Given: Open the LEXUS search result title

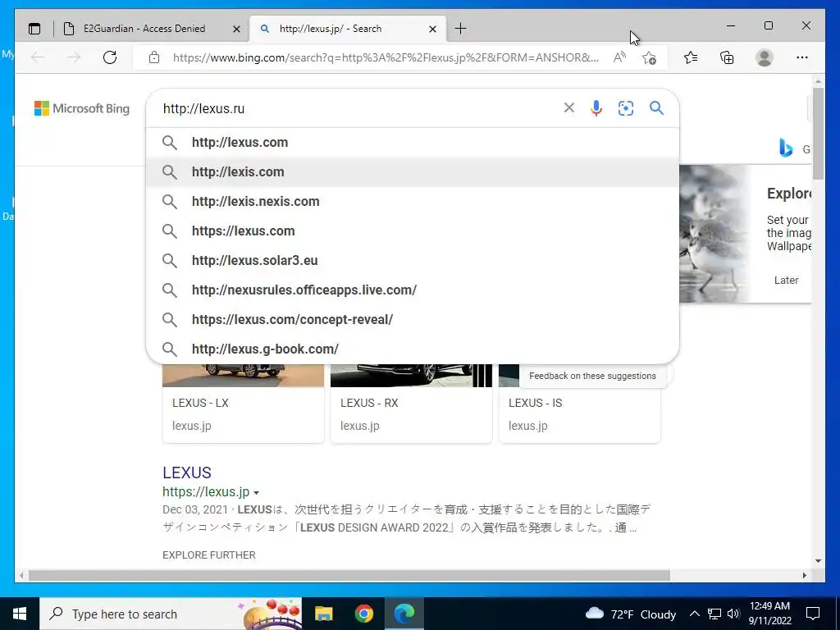Looking at the screenshot, I should click(x=187, y=472).
